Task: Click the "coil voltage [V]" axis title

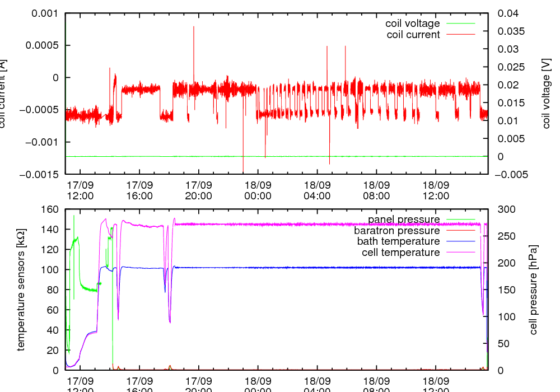Action: point(547,94)
